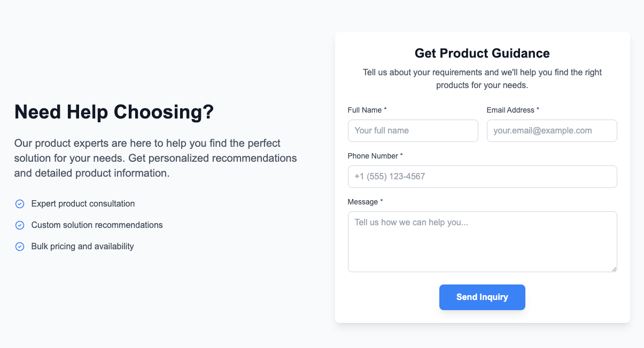Click the Email Address label
This screenshot has height=348, width=644.
509,110
